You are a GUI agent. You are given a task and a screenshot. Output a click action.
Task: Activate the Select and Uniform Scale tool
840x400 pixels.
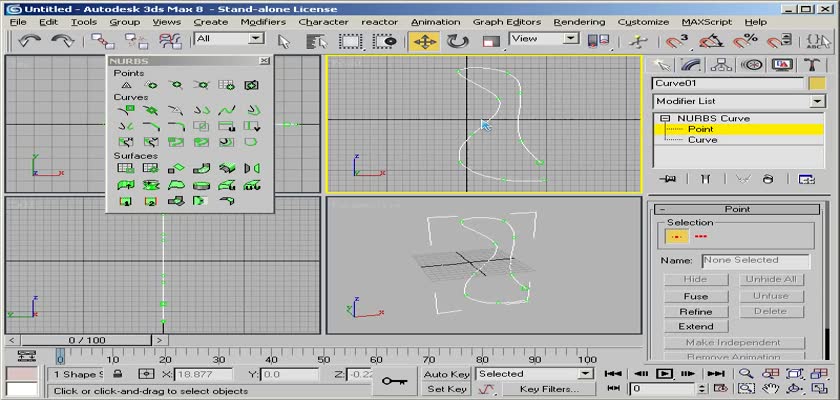(x=491, y=41)
